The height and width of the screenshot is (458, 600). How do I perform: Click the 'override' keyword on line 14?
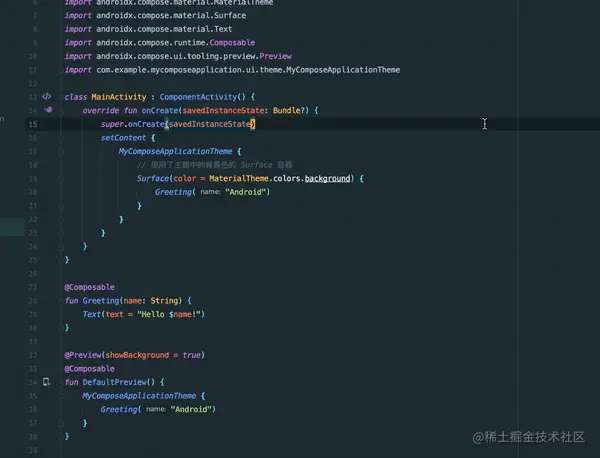(101, 111)
